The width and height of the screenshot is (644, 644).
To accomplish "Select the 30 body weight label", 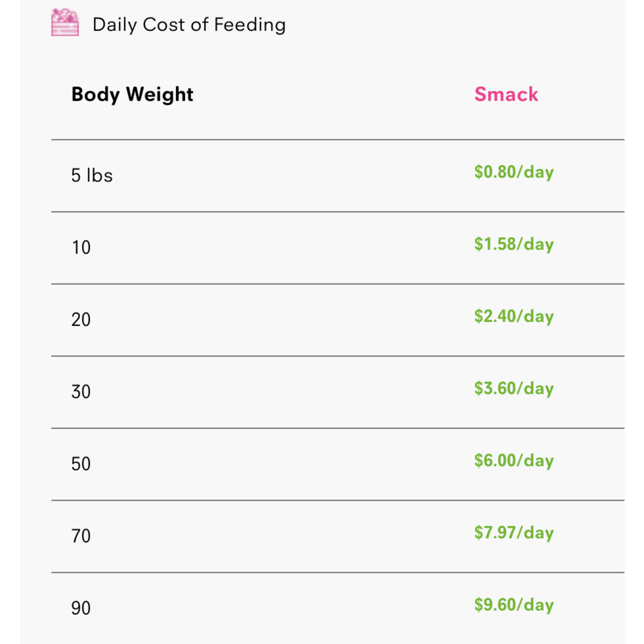I will point(81,392).
